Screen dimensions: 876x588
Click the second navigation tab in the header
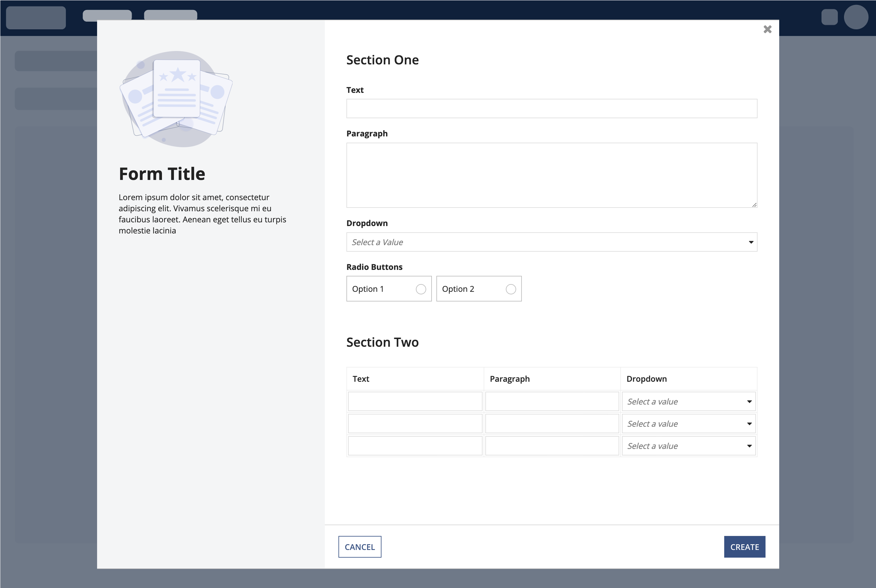[x=171, y=15]
